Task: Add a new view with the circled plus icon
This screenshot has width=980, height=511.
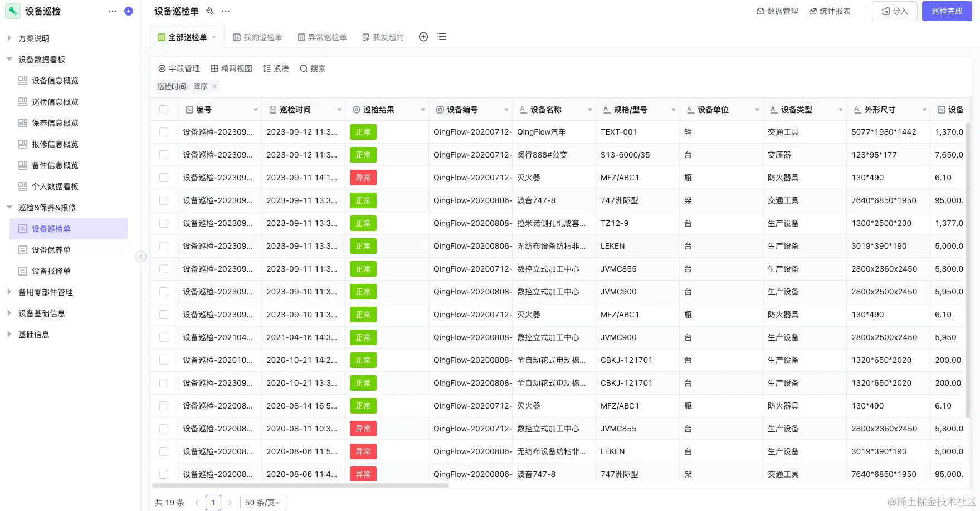Action: 423,37
